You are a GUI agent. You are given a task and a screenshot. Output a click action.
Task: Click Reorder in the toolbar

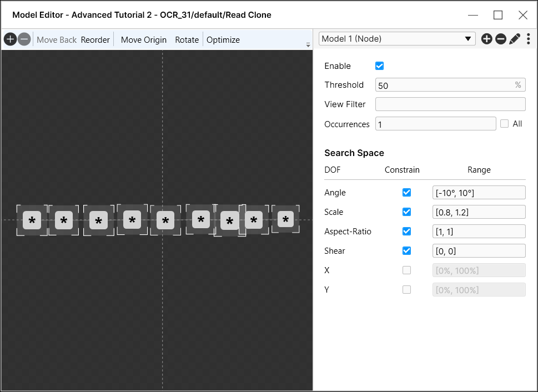tap(95, 40)
